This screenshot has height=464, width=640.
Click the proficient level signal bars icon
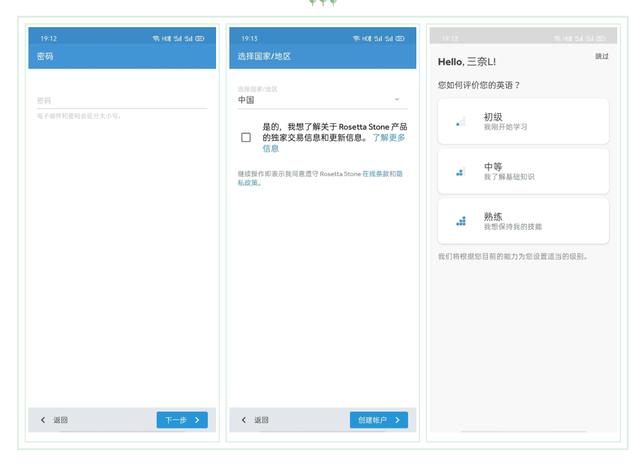460,220
